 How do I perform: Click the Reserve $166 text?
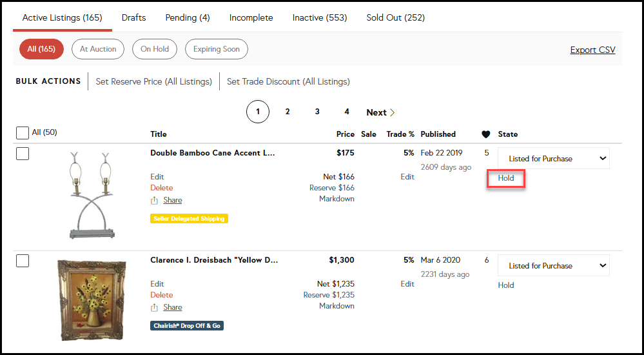[x=332, y=188]
